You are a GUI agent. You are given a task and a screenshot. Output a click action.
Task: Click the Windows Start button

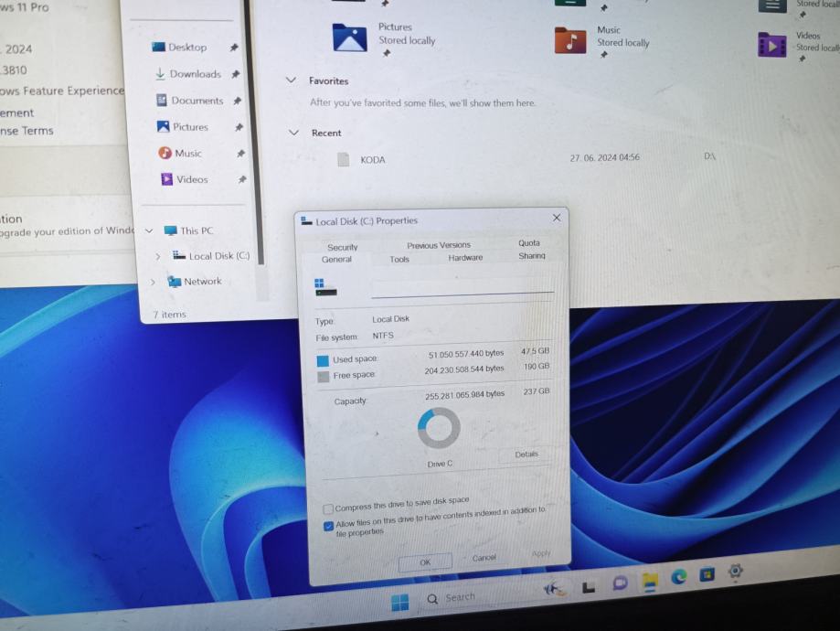[x=399, y=602]
